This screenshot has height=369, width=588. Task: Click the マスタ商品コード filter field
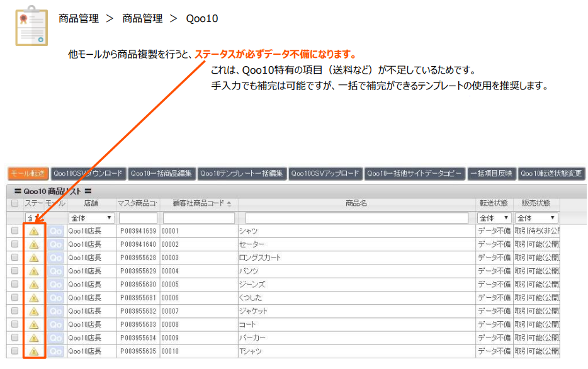(138, 218)
